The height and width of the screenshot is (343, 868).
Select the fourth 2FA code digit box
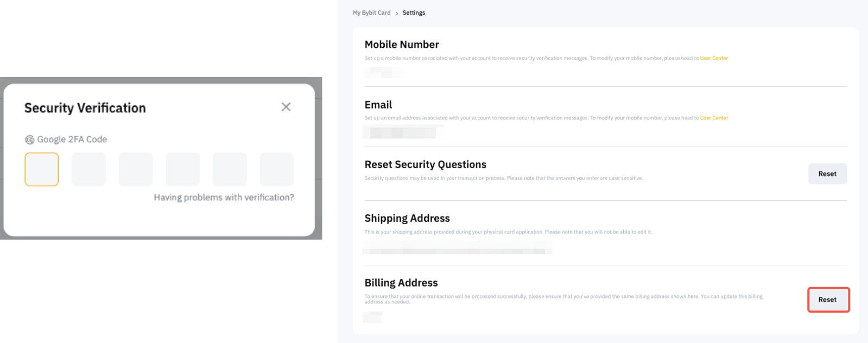tap(182, 169)
